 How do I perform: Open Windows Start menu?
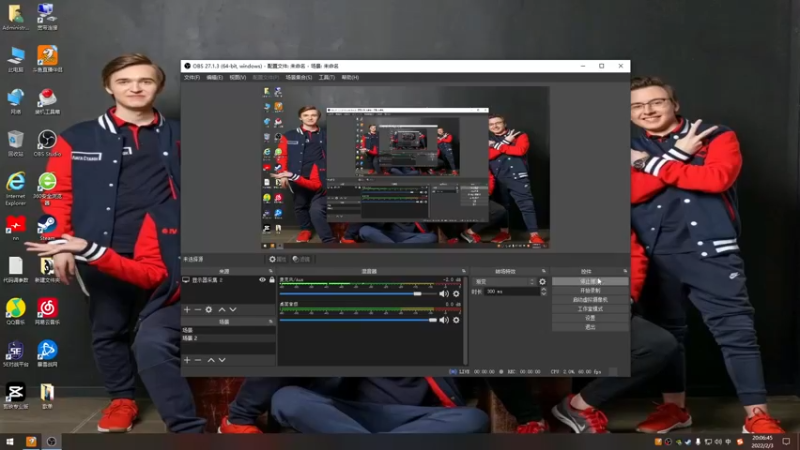(x=10, y=442)
